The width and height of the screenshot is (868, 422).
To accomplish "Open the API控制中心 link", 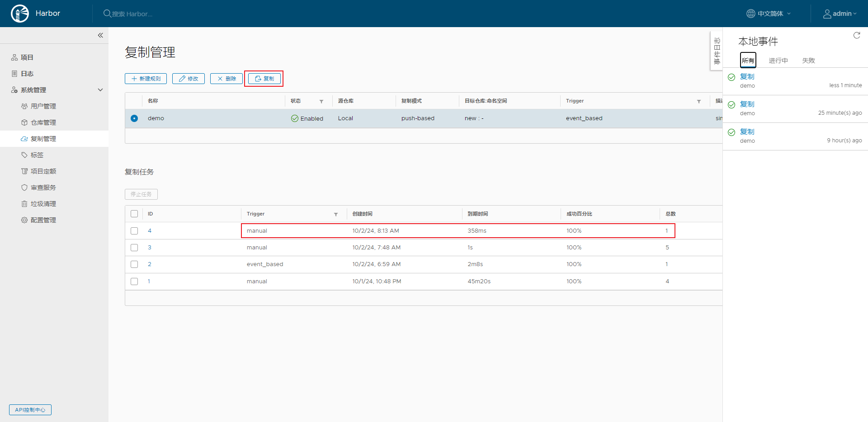I will tap(30, 410).
